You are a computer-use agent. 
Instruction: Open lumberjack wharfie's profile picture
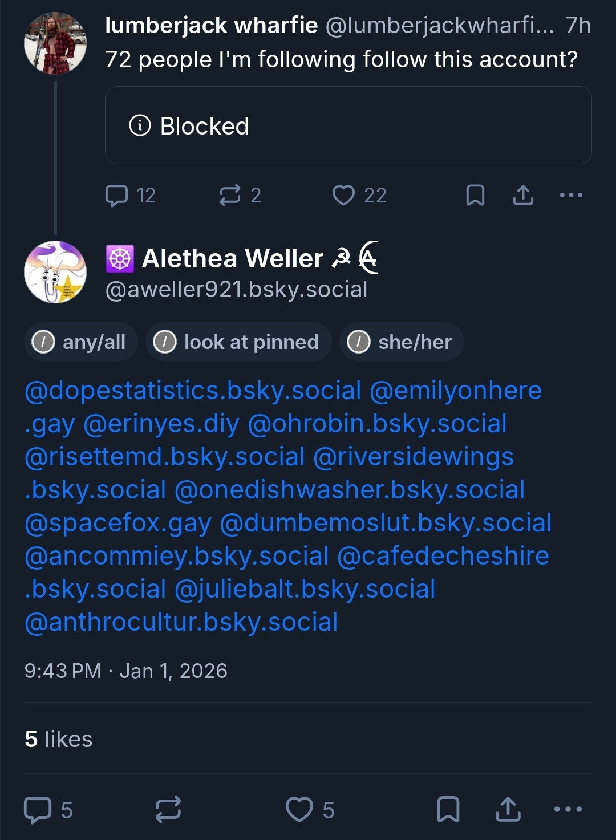pyautogui.click(x=55, y=44)
